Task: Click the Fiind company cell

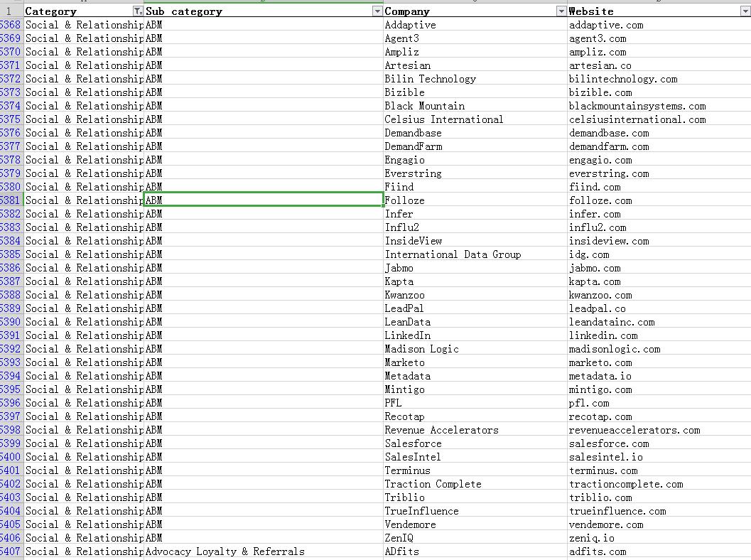Action: 475,187
